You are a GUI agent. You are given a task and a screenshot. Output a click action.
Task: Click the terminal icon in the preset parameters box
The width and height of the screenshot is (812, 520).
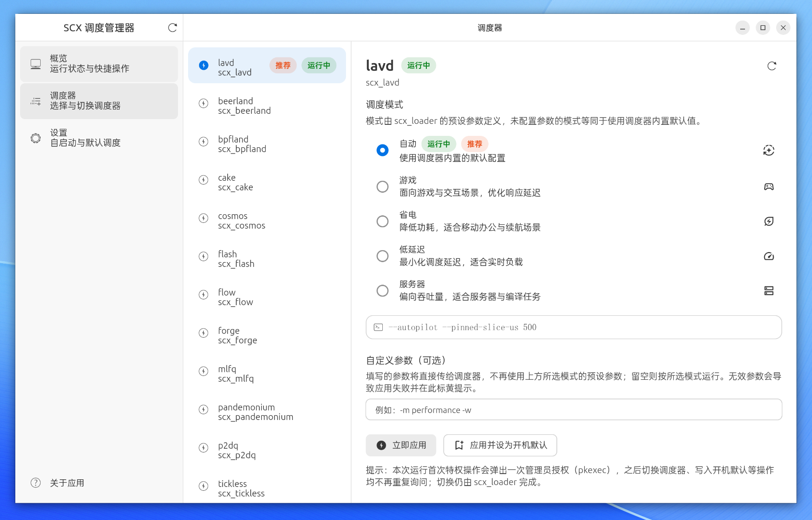coord(378,327)
